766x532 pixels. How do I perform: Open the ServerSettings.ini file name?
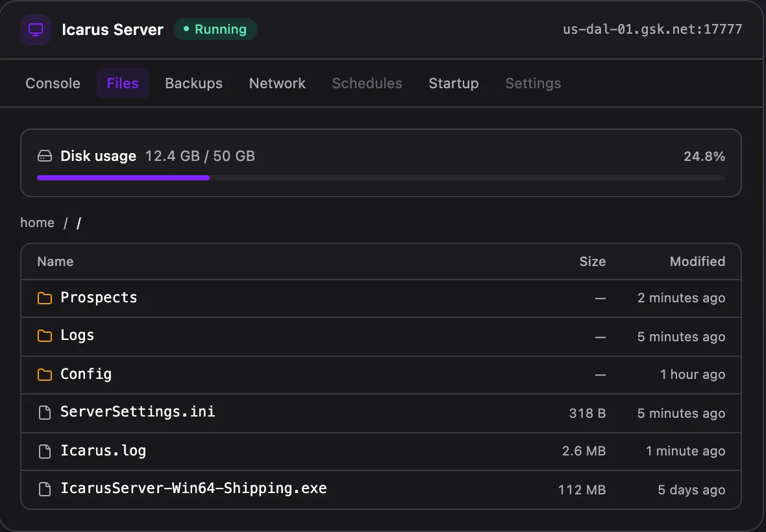(x=138, y=412)
